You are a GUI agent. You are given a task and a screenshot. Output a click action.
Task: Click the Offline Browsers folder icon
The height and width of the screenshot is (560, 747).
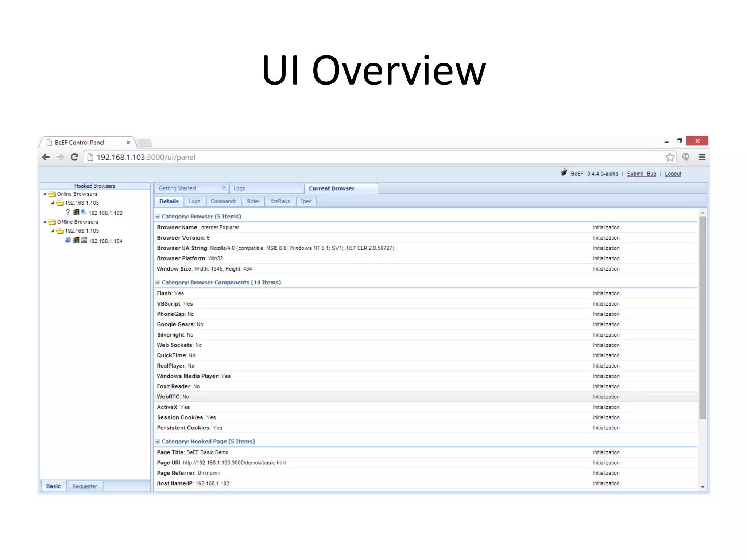(x=52, y=222)
